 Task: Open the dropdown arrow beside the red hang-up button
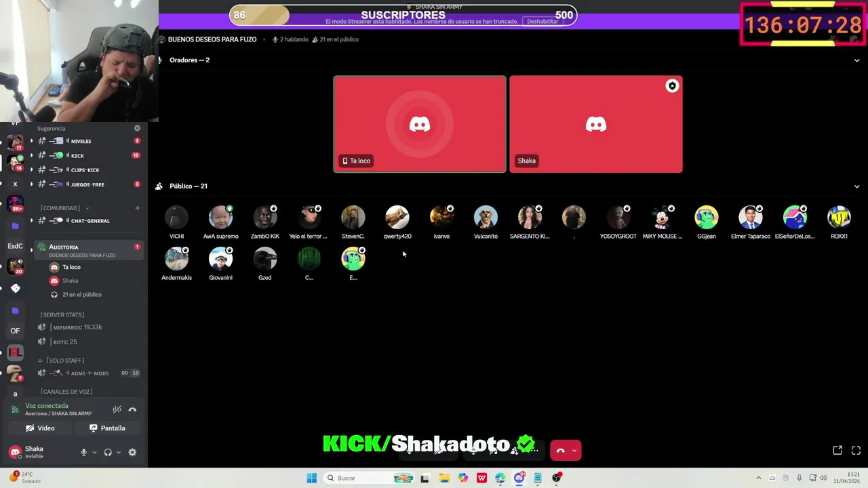point(575,450)
